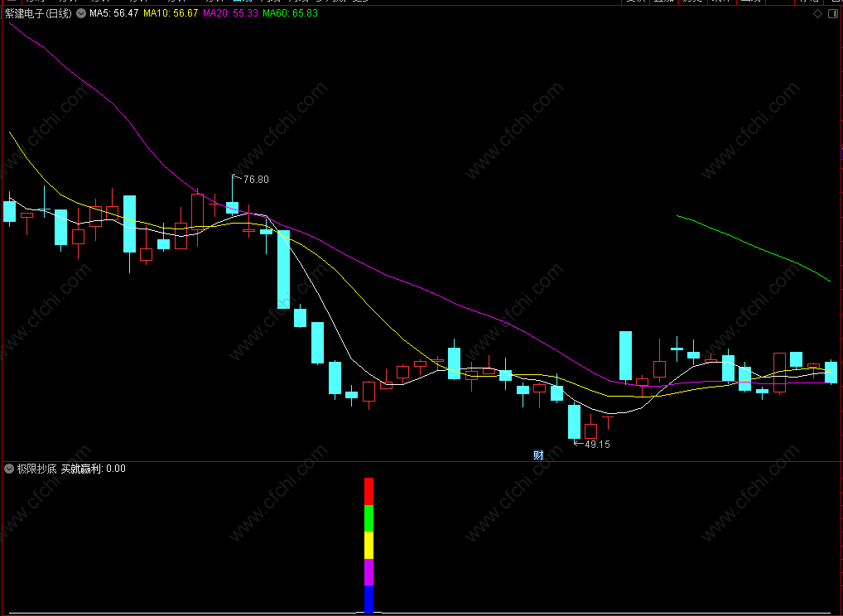Select the stock title 紫建电子 (日线)
The image size is (843, 616).
[38, 13]
